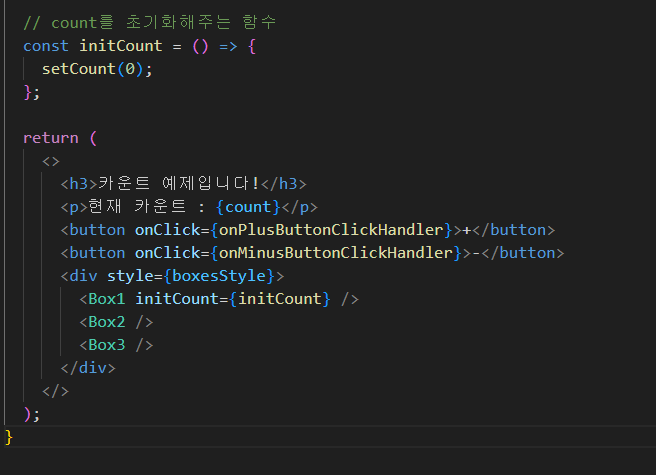Click the 'Box3' component tag
Screen dimensions: 656x475
coord(107,345)
